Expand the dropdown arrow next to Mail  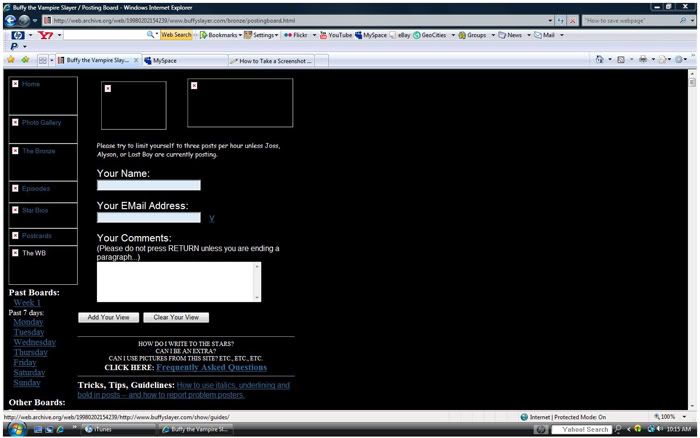tap(562, 35)
